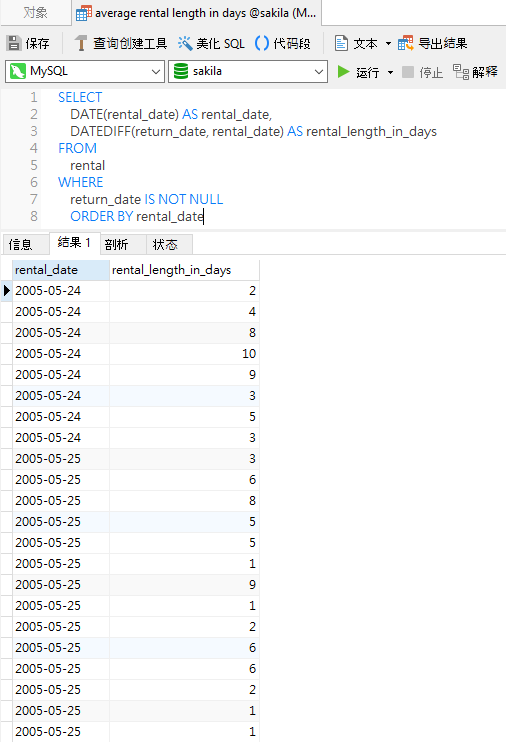The image size is (506, 742).
Task: Click the Save (保存) button label
Action: [37, 44]
